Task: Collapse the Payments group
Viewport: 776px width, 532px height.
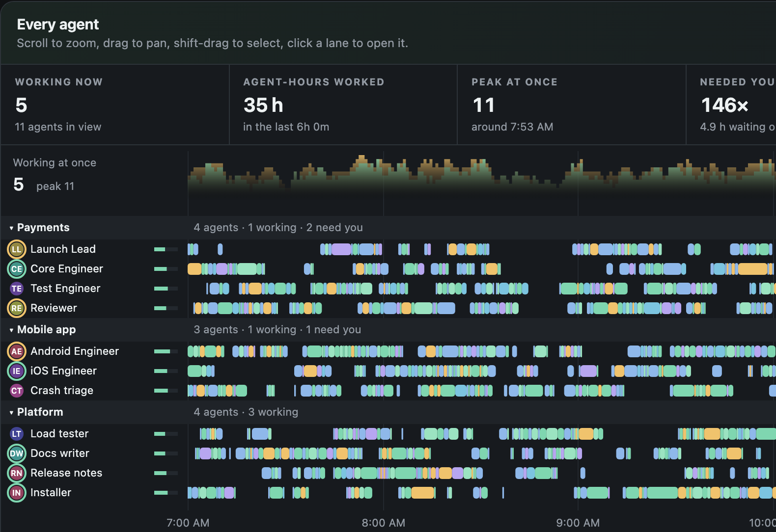Action: tap(11, 228)
